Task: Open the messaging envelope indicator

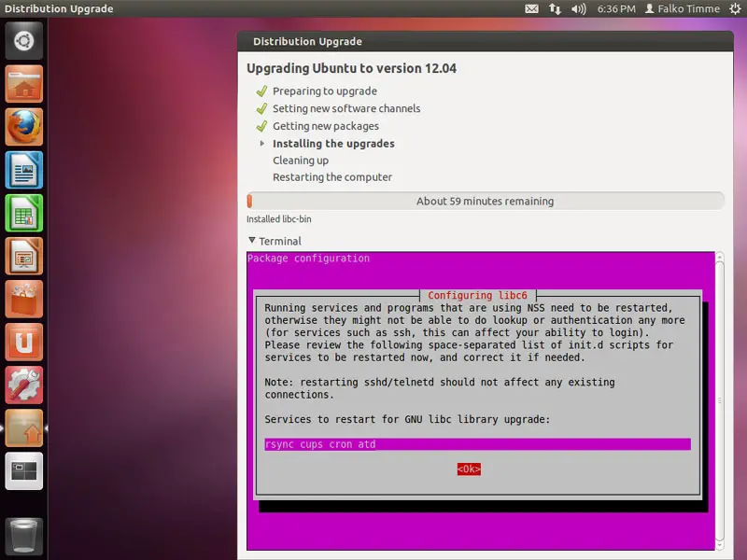Action: pos(531,8)
